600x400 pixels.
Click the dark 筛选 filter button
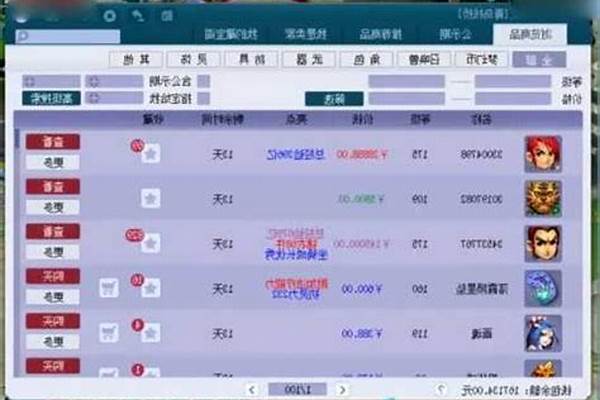pyautogui.click(x=334, y=99)
